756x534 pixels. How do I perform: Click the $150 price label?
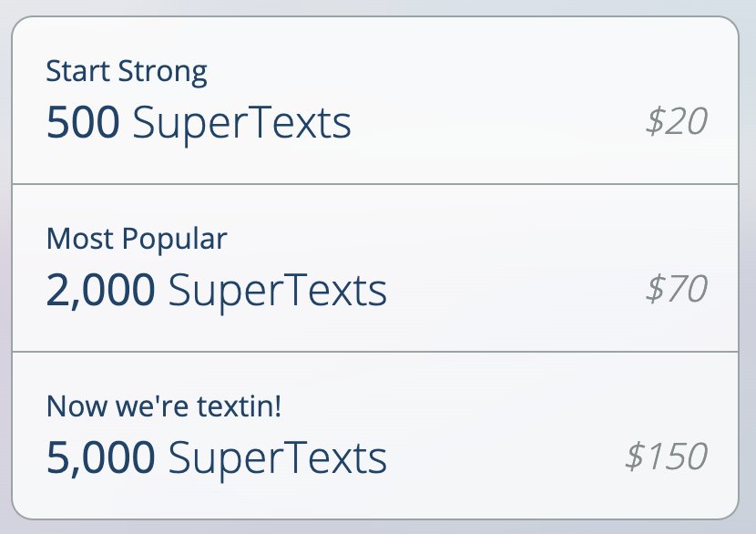[x=665, y=455]
